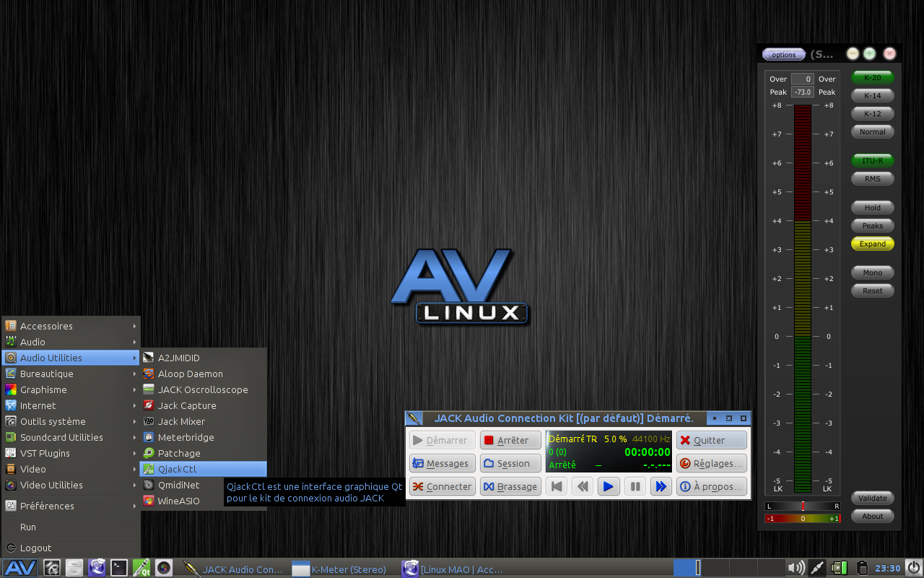Expand the Graphisme menu category
The image size is (924, 578).
[x=71, y=389]
